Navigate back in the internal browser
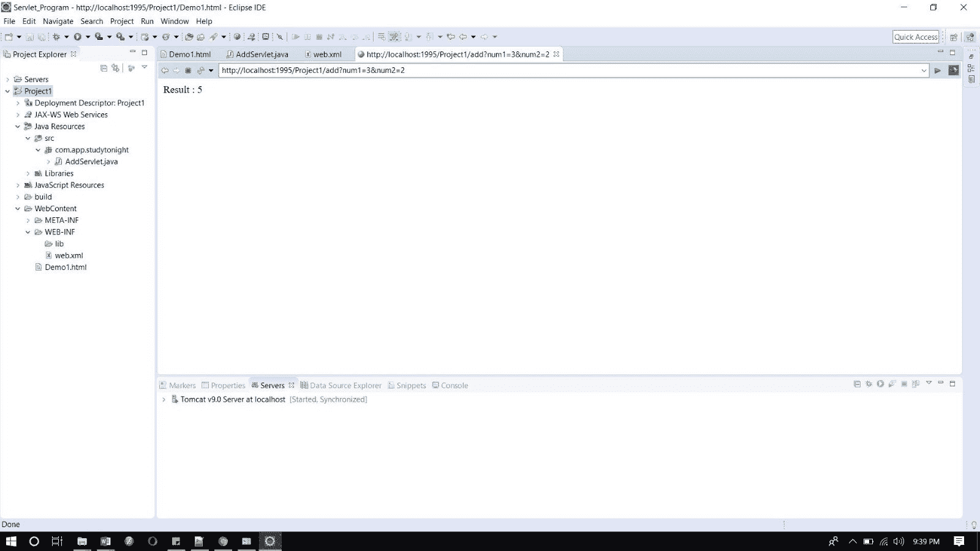Viewport: 980px width, 551px height. (165, 70)
